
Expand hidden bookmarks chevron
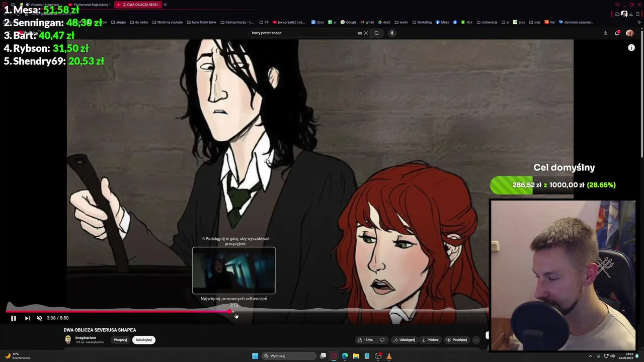pos(640,22)
